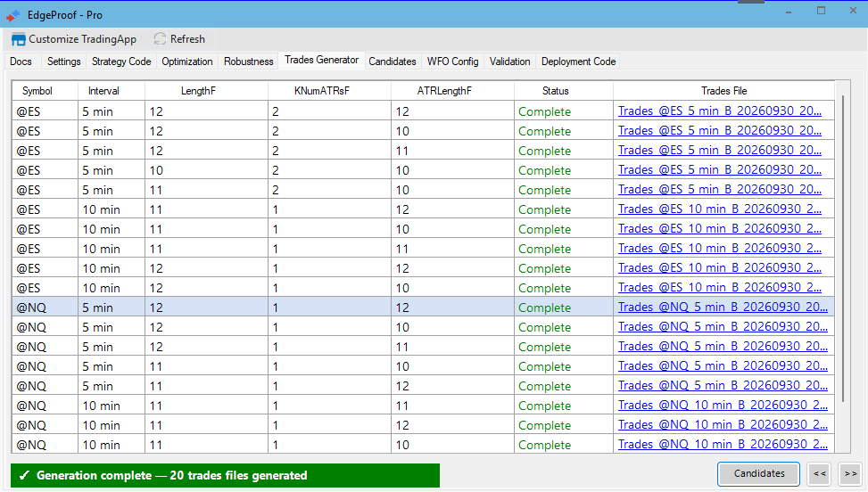The height and width of the screenshot is (492, 868).
Task: Select @NQ symbol in 10 min 11/1/12 row
Action: coord(45,425)
